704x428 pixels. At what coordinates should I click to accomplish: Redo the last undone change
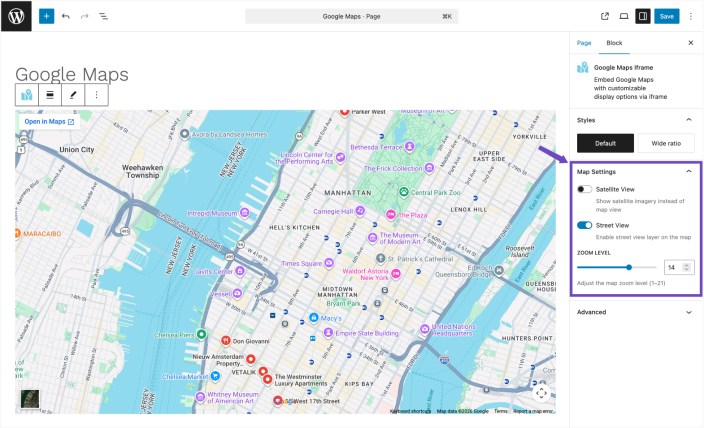click(84, 16)
